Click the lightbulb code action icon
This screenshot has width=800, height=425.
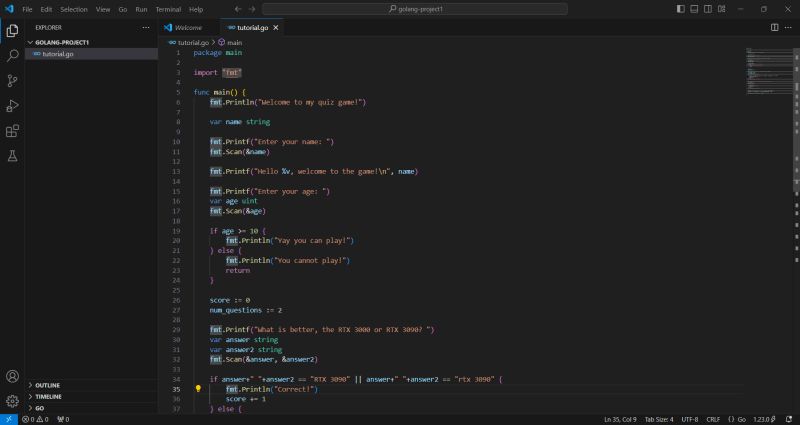tap(199, 388)
